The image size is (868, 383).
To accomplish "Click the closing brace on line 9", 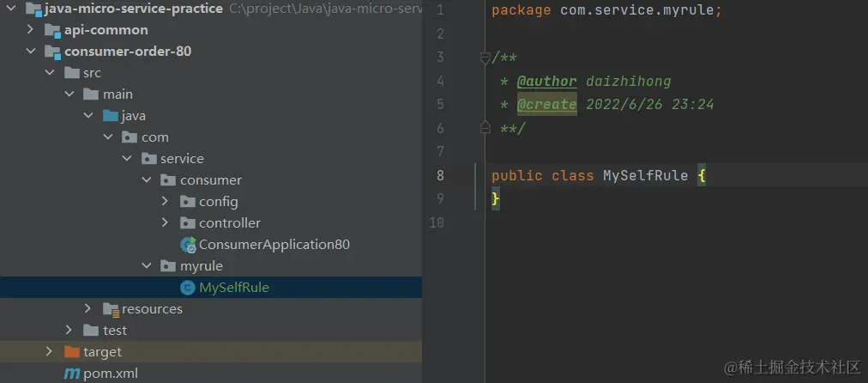I will 496,199.
